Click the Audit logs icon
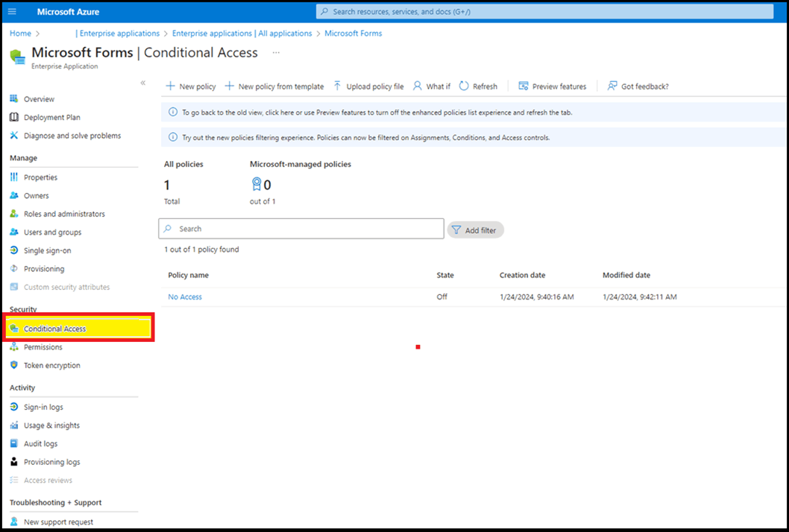 (14, 443)
